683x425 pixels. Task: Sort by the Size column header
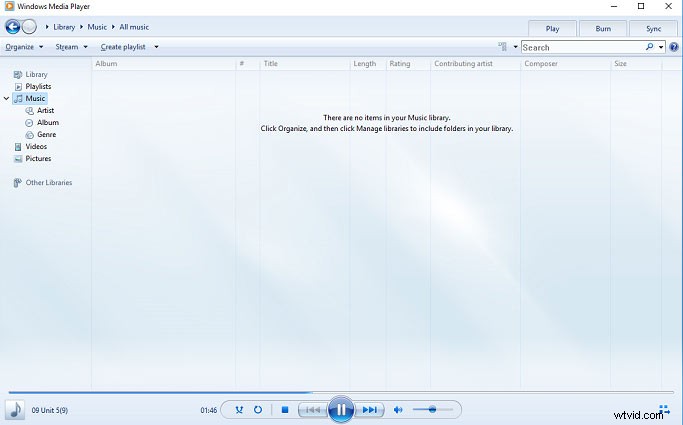[x=636, y=64]
